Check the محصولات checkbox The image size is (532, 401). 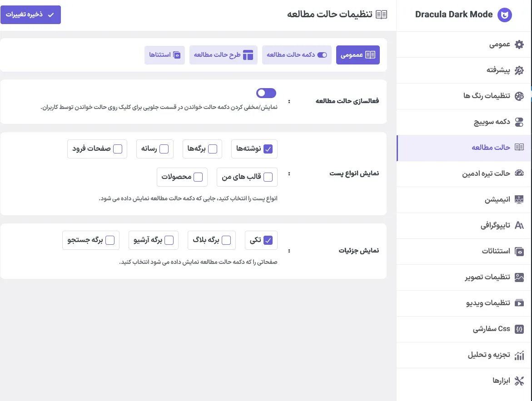coord(198,177)
